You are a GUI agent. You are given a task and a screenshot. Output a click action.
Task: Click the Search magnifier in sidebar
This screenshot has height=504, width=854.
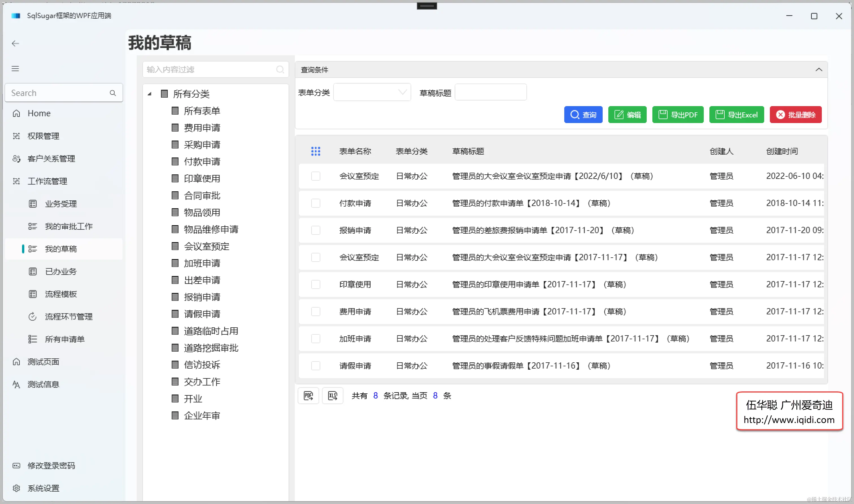(x=113, y=93)
